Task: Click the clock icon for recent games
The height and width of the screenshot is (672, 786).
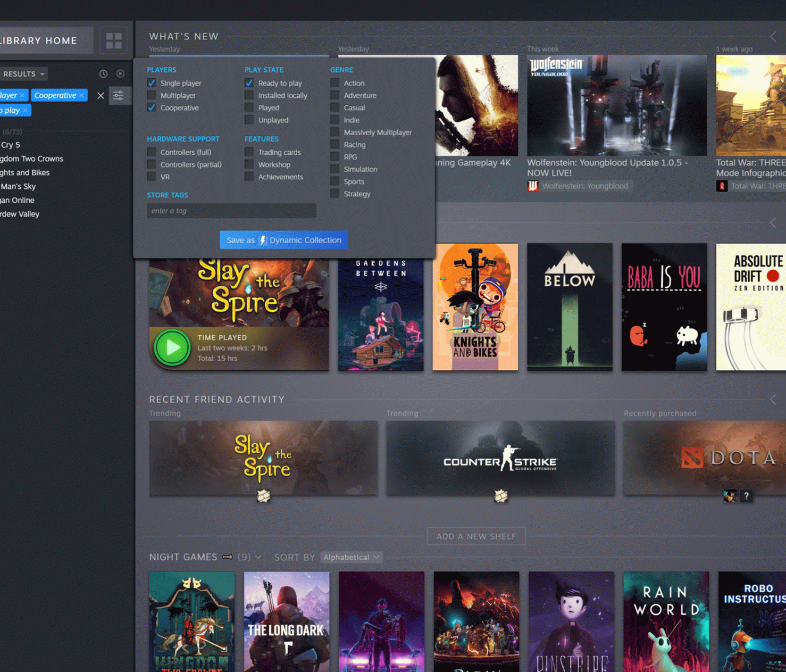Action: point(103,74)
